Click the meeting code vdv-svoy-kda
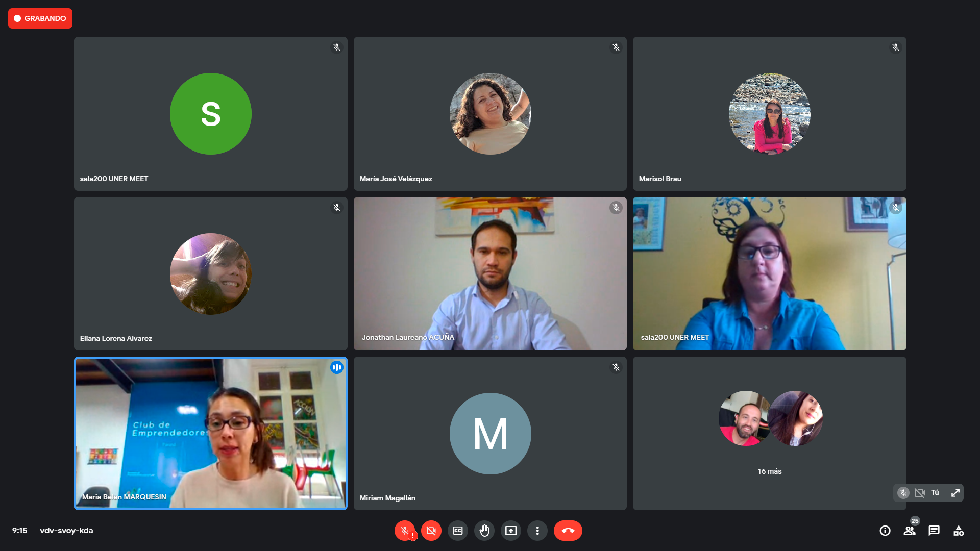980x551 pixels. (66, 531)
